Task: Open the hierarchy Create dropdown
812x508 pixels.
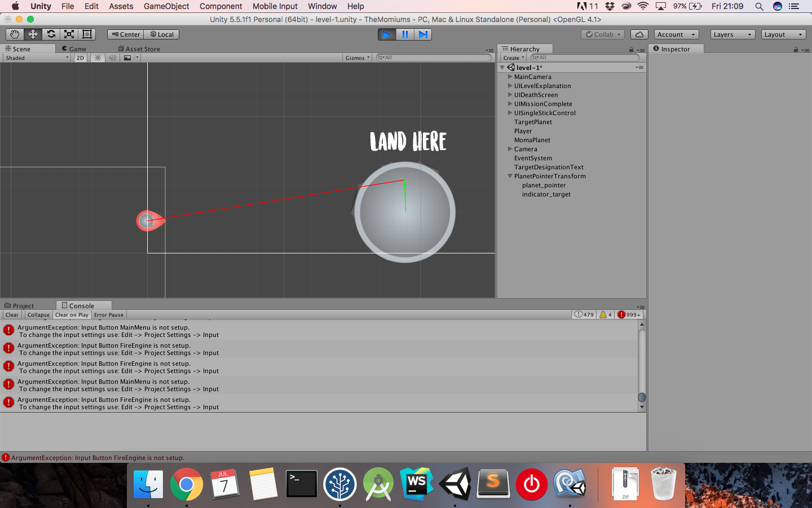Action: click(x=514, y=58)
